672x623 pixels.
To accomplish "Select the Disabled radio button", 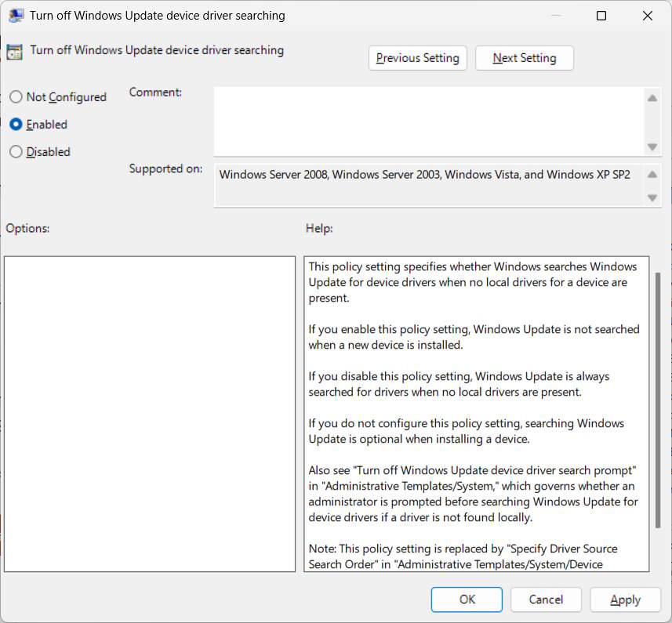I will [16, 151].
